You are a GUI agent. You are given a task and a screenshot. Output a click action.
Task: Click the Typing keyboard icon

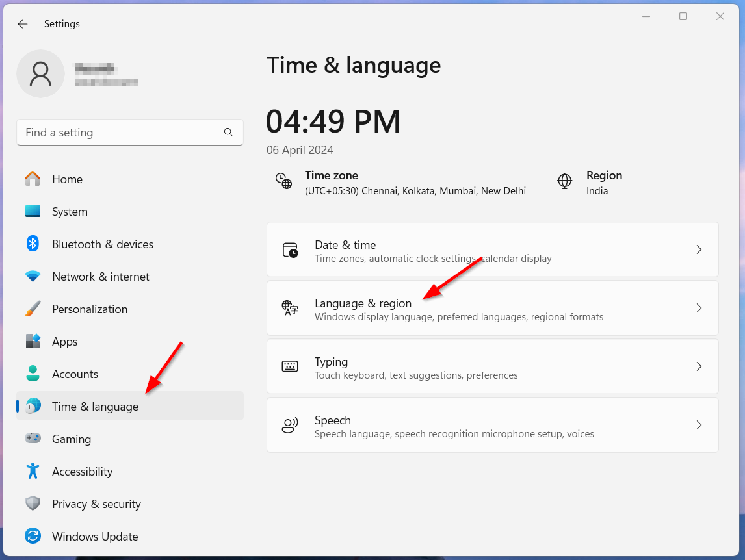pos(290,366)
